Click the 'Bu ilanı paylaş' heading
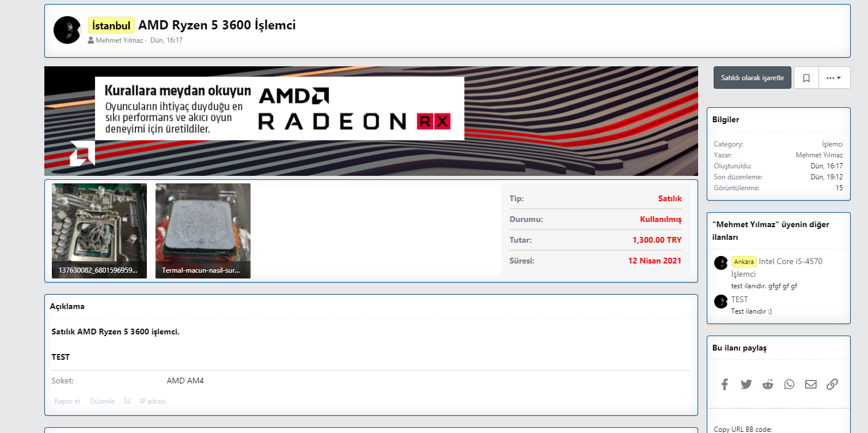The image size is (868, 433). [740, 348]
